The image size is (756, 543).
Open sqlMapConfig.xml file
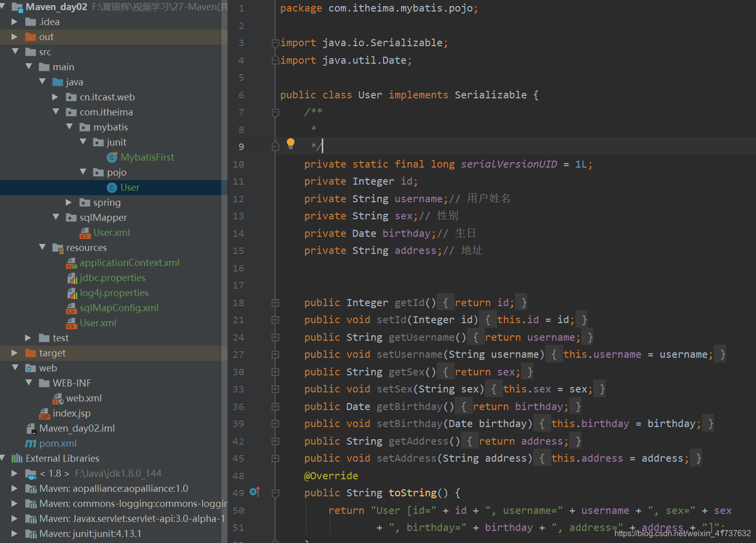119,308
